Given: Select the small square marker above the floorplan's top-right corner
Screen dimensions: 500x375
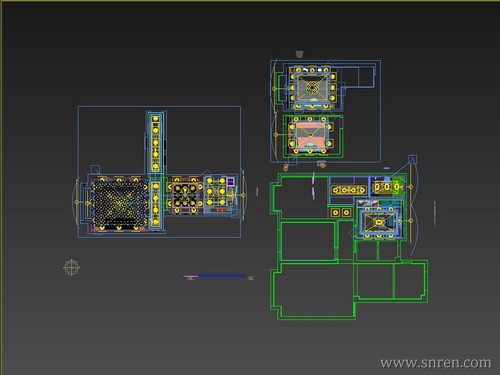Looking at the screenshot, I should point(413,159).
